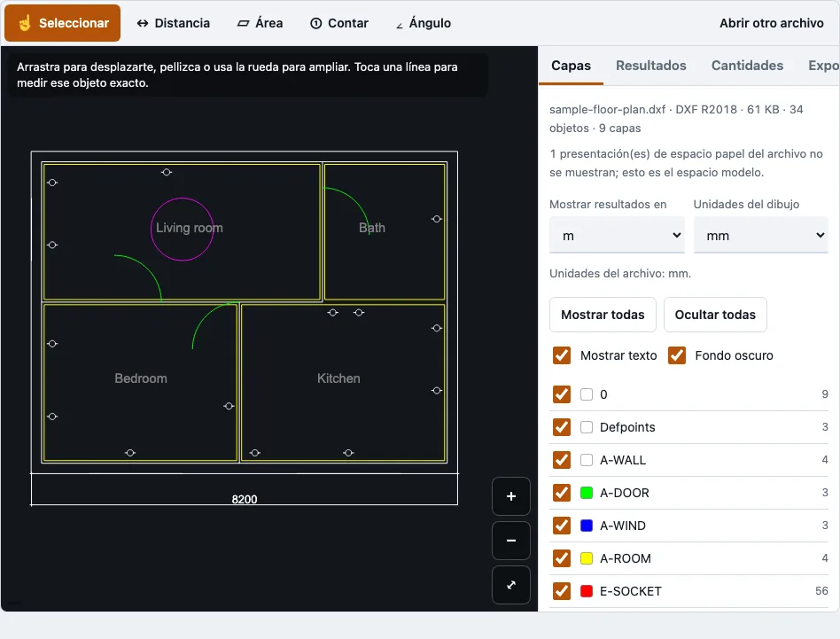Switch to the Resultados tab
Screen dimensions: 840x639
[x=651, y=66]
